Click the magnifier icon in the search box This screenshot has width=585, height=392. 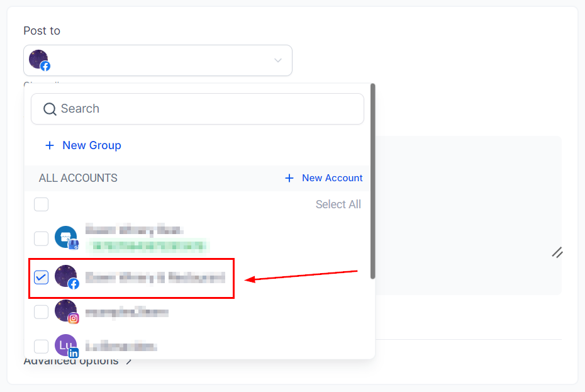(x=50, y=109)
